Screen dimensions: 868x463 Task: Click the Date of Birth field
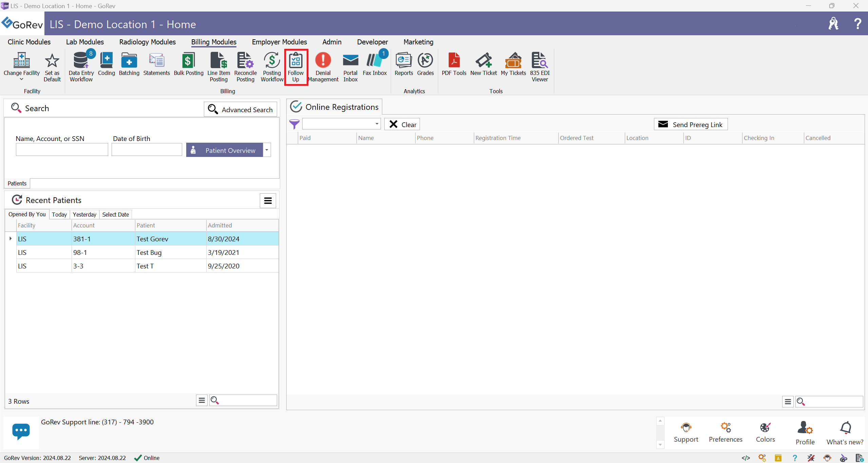(x=147, y=149)
